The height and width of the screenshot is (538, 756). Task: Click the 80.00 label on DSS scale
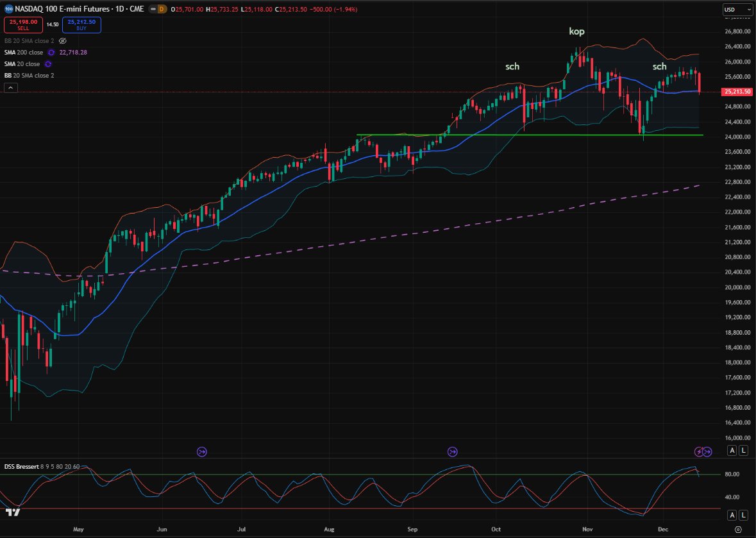[x=733, y=475]
